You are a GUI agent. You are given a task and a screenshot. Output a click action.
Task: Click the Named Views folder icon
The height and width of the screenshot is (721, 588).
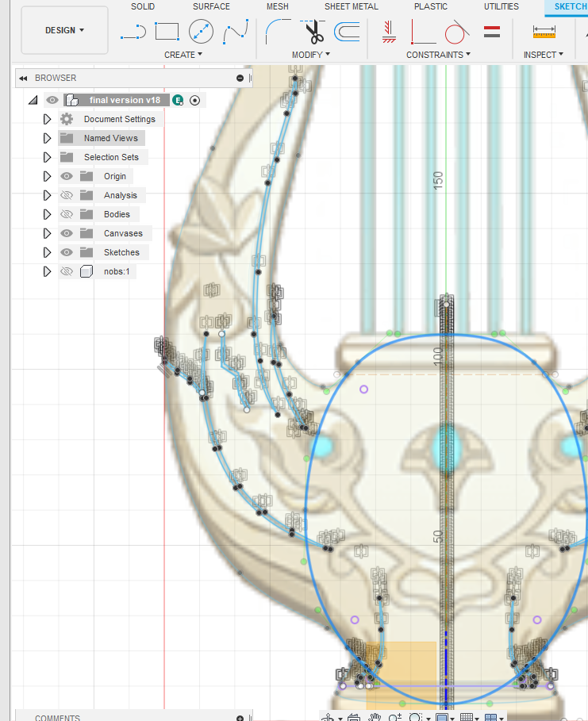pyautogui.click(x=67, y=138)
